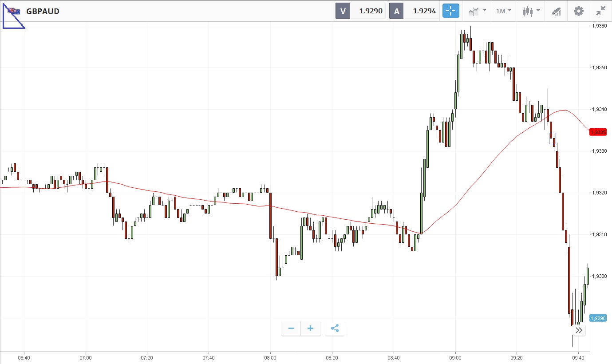The width and height of the screenshot is (612, 364).
Task: Click the A buy button
Action: [396, 11]
